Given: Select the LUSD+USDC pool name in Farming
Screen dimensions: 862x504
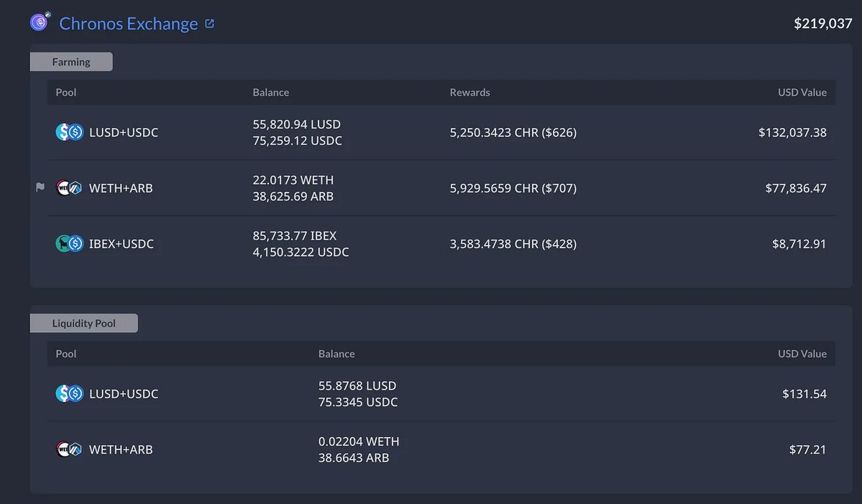Looking at the screenshot, I should click(x=124, y=132).
